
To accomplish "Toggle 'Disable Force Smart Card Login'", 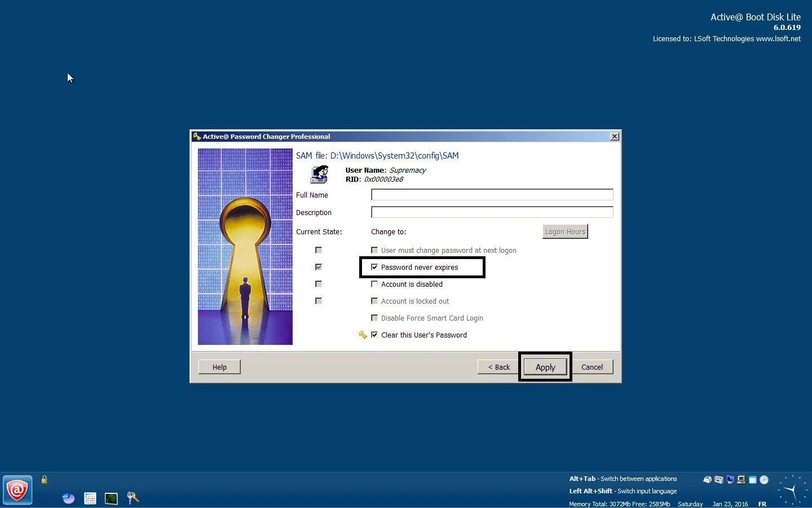I will point(374,318).
